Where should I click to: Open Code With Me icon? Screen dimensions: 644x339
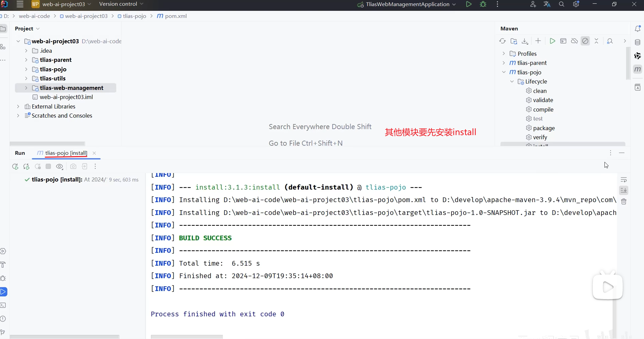click(x=533, y=4)
